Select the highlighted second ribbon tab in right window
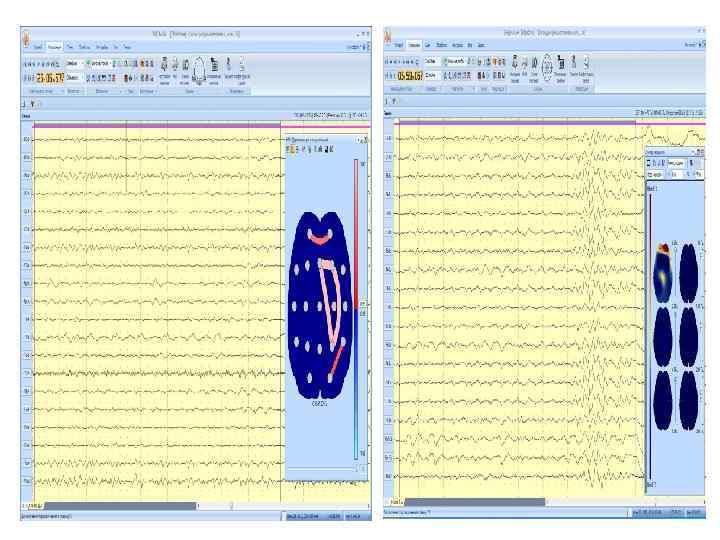The image size is (720, 540). click(414, 45)
